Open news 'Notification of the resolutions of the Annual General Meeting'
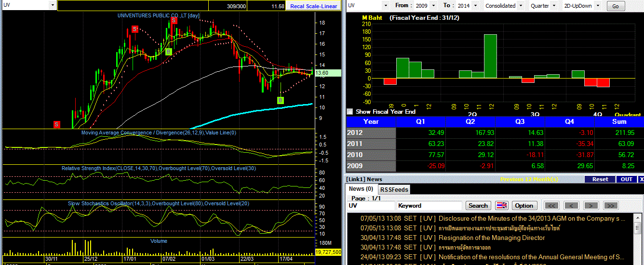This screenshot has width=644, height=265. point(531,257)
